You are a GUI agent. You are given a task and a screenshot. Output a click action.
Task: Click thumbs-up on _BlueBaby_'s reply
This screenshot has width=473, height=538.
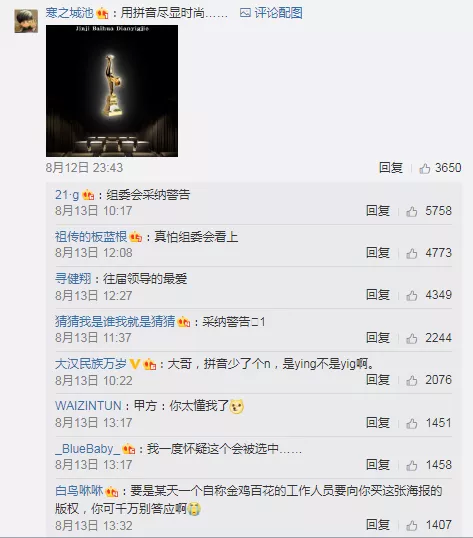point(412,465)
